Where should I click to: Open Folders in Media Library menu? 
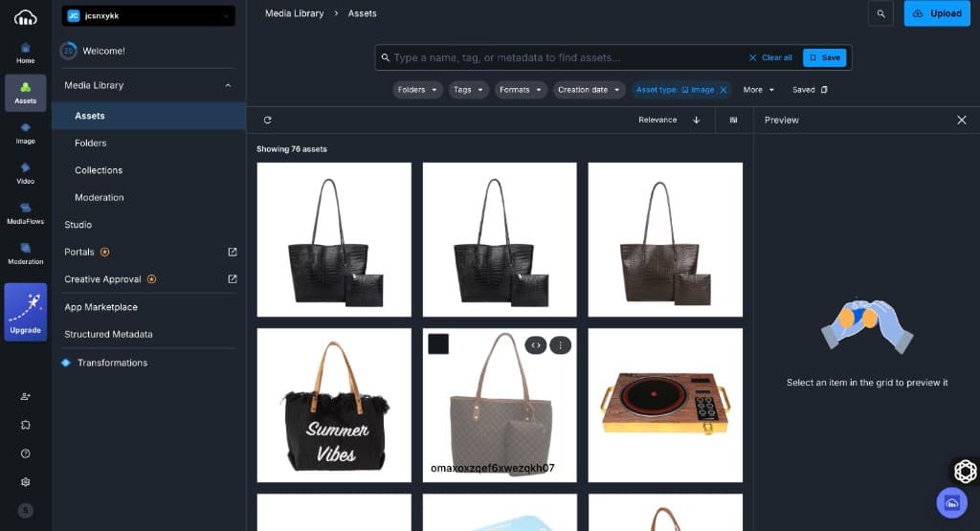click(x=91, y=144)
